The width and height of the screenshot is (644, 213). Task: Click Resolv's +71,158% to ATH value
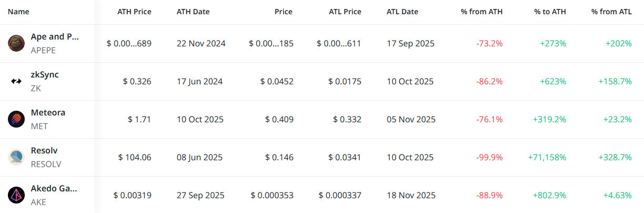(x=547, y=157)
